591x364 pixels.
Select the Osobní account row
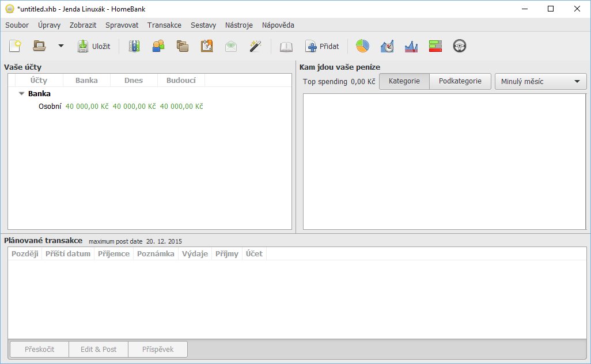click(50, 107)
